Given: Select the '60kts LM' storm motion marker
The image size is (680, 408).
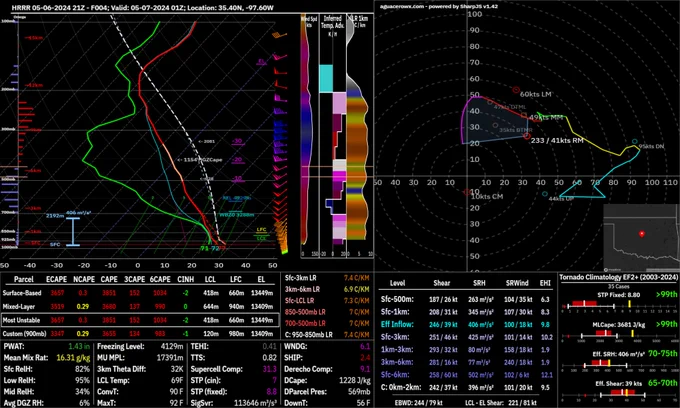Looking at the screenshot, I should click(x=516, y=90).
